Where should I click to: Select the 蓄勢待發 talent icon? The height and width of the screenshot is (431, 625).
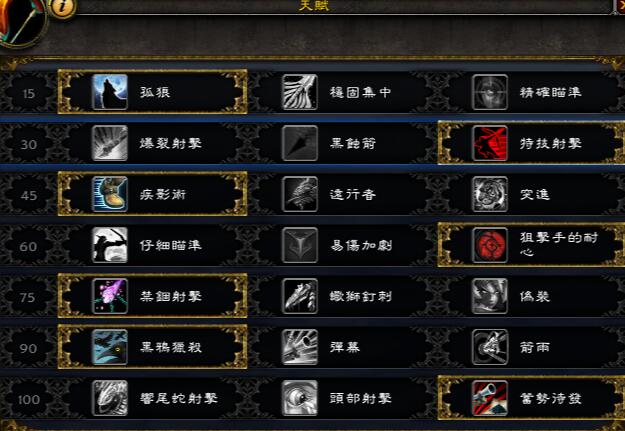point(490,398)
